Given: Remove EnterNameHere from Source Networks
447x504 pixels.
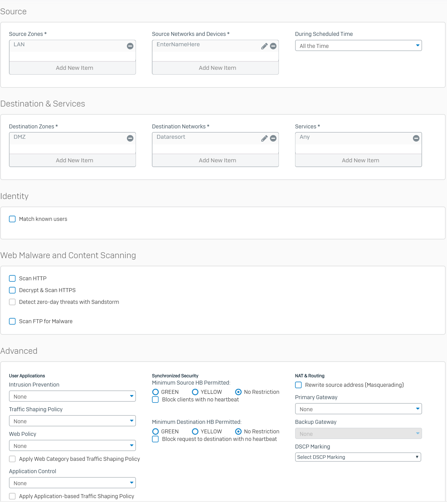Looking at the screenshot, I should 273,46.
